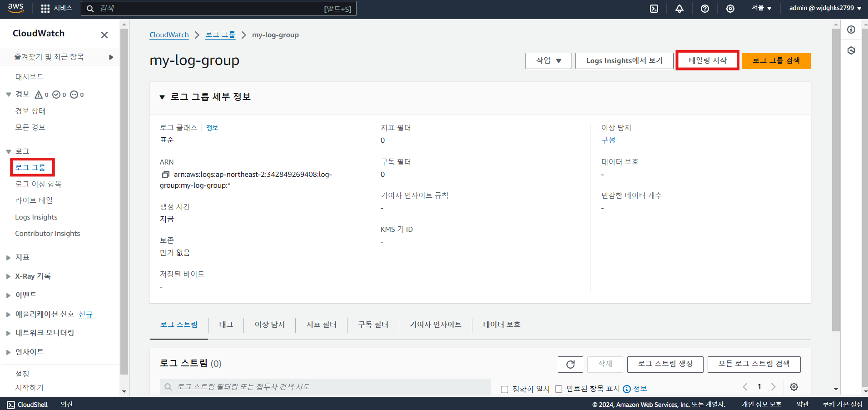Open the Actions dropdown button
Screen dimensions: 868x410
[x=548, y=61]
